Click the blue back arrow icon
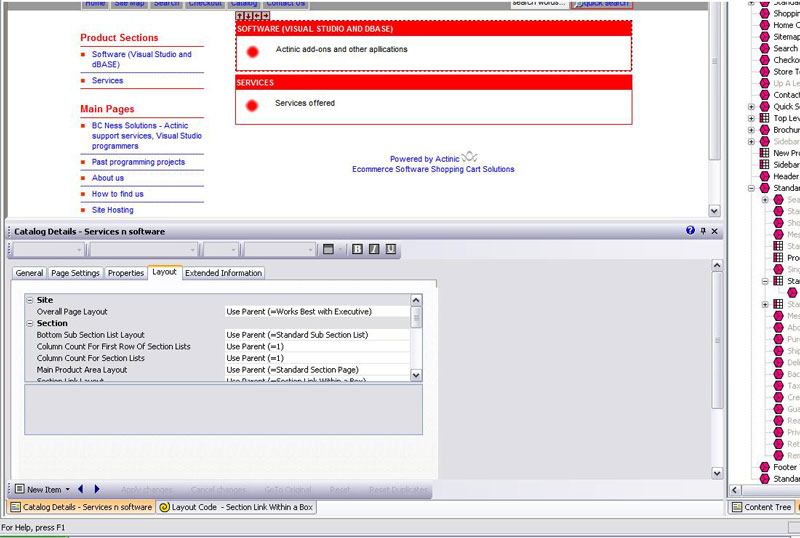 coord(81,489)
